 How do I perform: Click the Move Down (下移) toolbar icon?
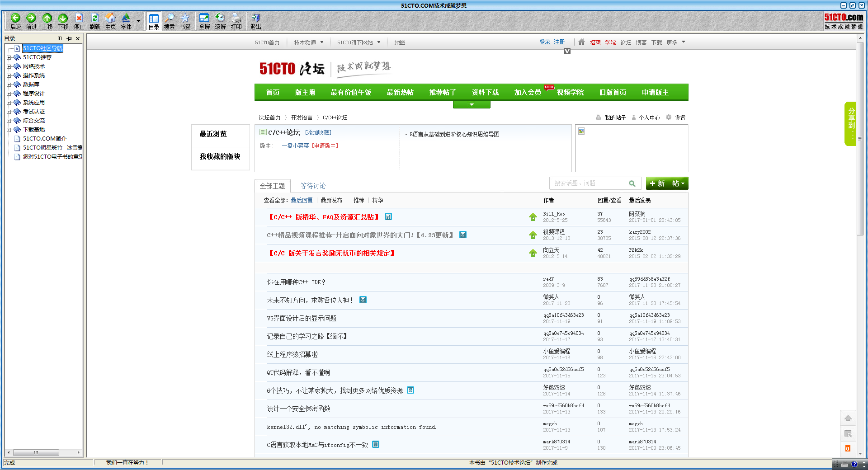(63, 21)
